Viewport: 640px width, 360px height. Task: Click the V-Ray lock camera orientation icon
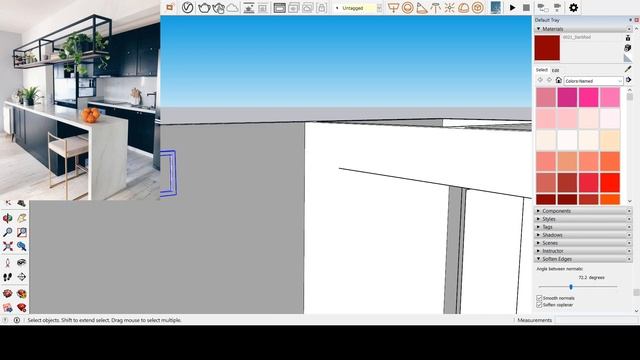(x=322, y=8)
